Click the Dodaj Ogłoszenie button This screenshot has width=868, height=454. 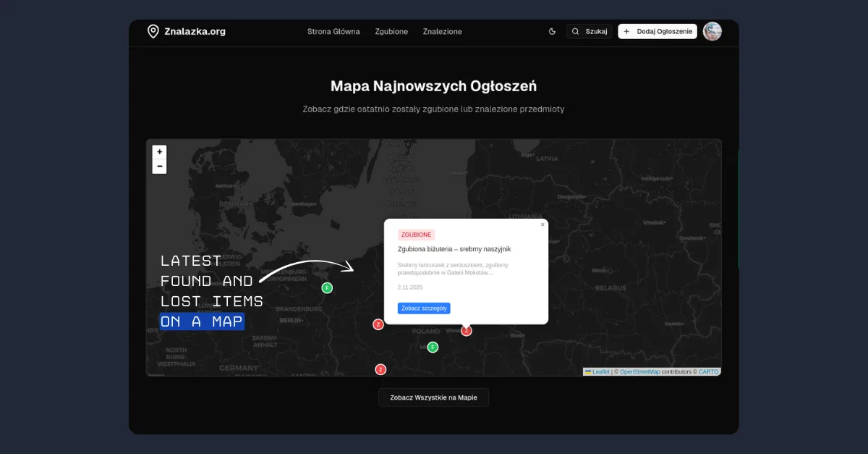[658, 31]
